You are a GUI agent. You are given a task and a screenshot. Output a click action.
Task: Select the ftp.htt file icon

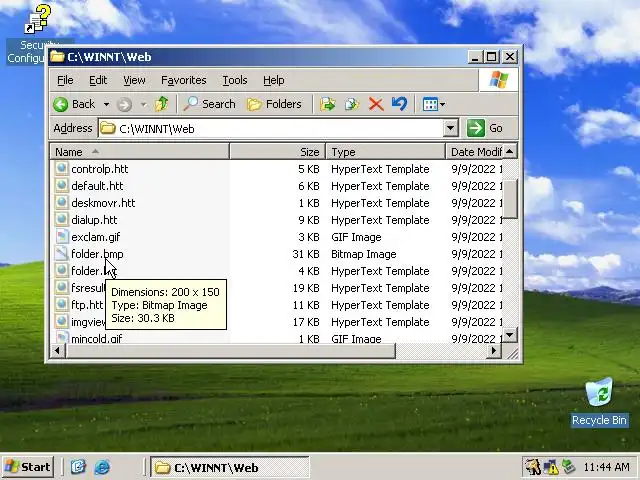(62, 305)
